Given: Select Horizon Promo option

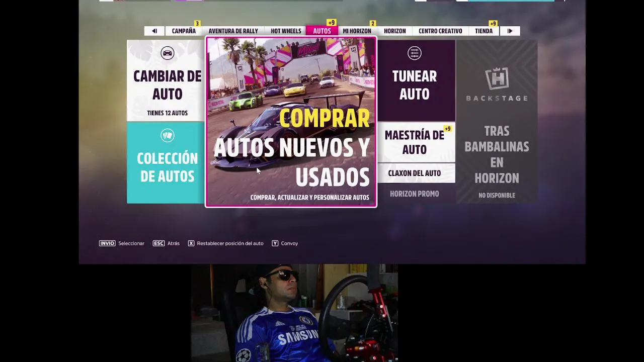Looking at the screenshot, I should point(415,194).
